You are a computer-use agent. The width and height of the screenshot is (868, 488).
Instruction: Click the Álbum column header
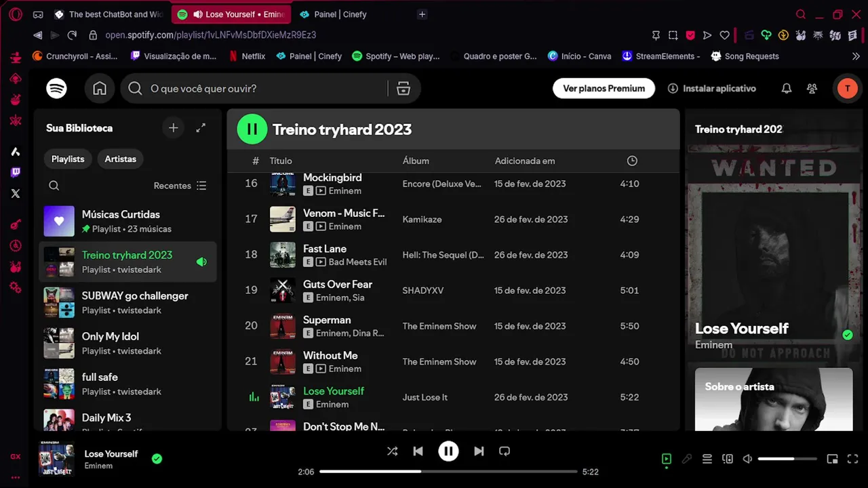416,161
